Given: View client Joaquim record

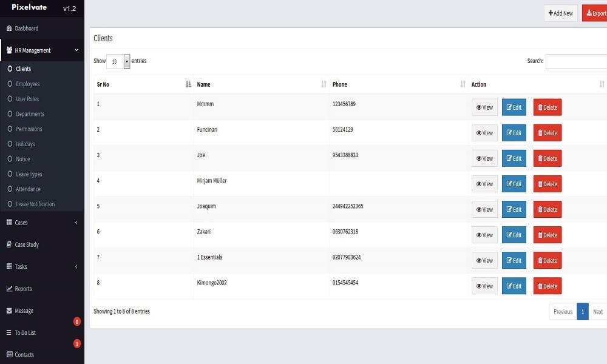Looking at the screenshot, I should point(484,209).
